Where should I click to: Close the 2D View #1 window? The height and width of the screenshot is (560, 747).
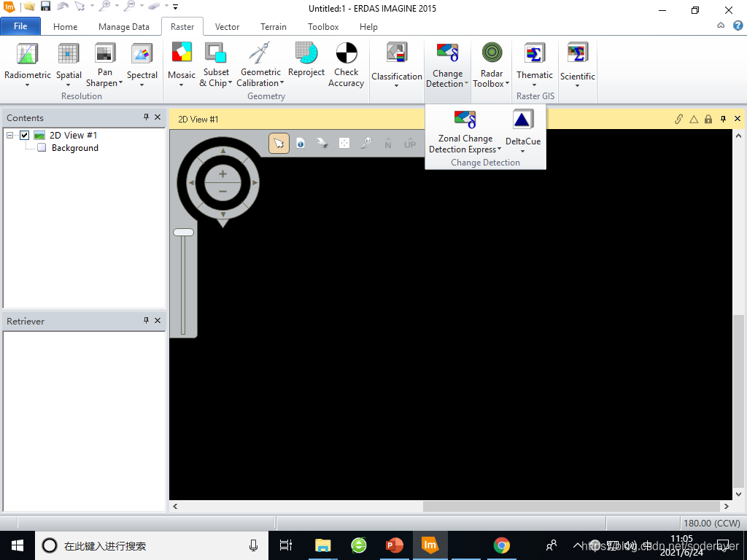point(738,119)
